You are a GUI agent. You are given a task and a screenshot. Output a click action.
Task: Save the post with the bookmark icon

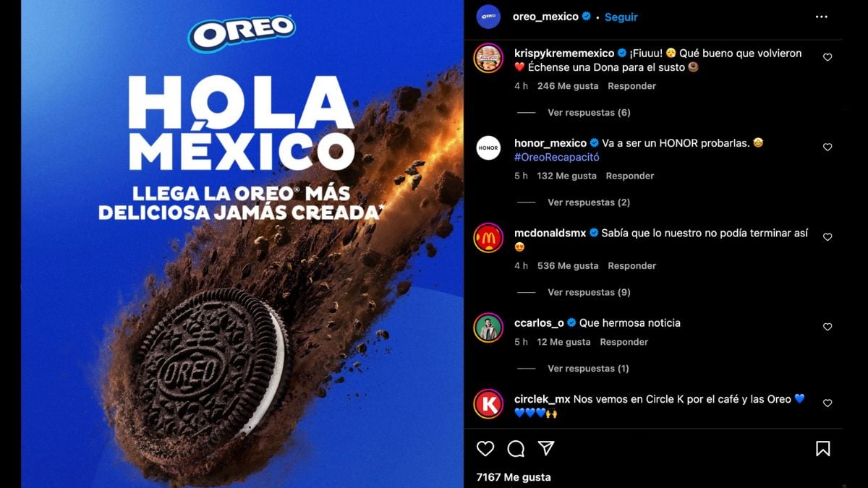click(x=823, y=449)
